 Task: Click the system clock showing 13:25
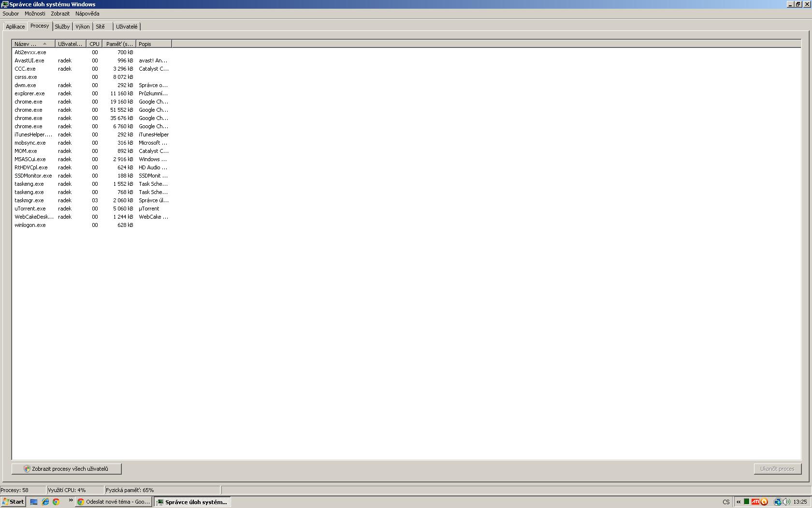pyautogui.click(x=800, y=502)
